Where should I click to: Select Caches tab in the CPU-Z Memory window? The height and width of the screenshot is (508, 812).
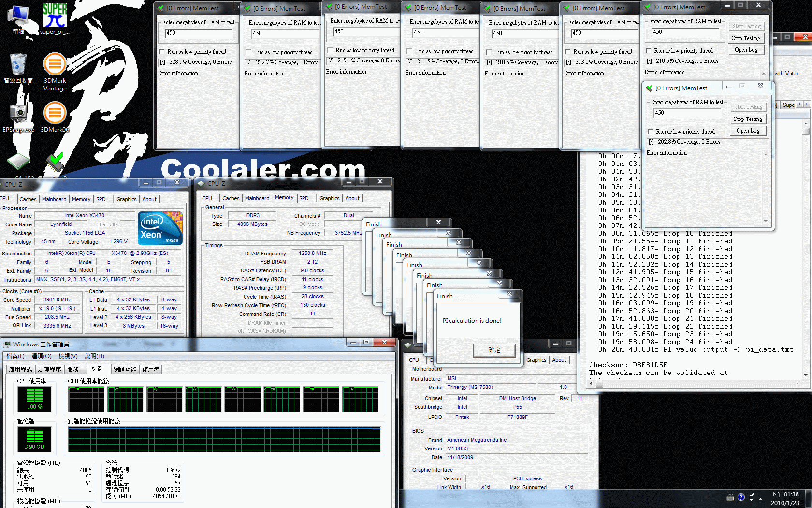pyautogui.click(x=231, y=198)
